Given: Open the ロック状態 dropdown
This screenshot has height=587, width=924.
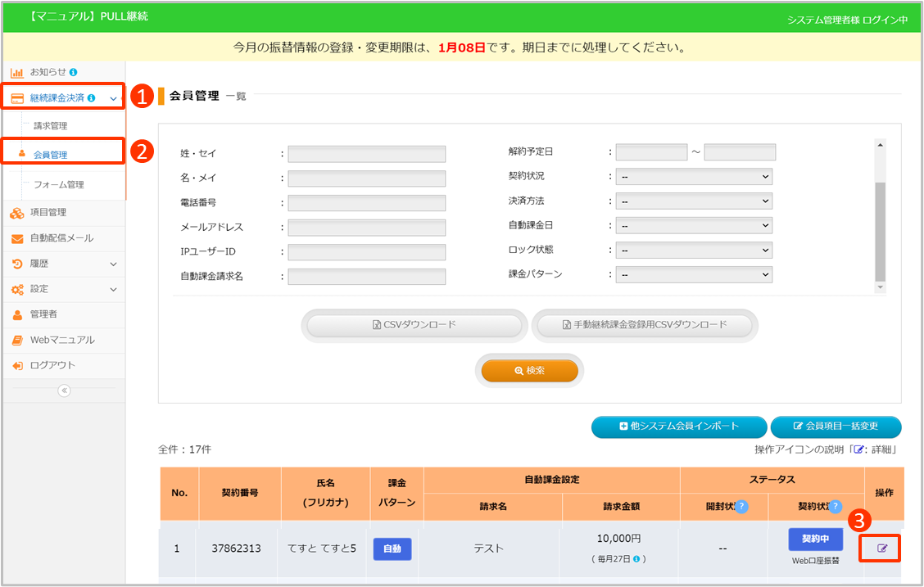Looking at the screenshot, I should (694, 251).
